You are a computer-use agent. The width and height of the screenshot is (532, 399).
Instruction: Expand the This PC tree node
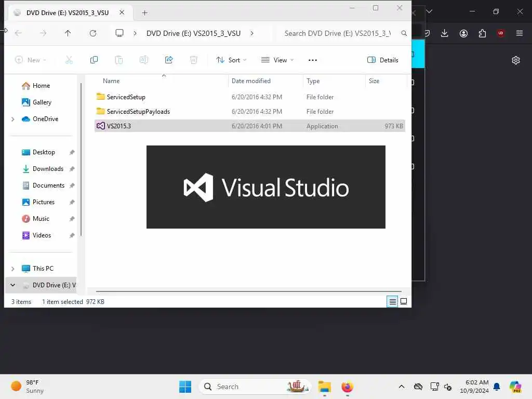tap(13, 269)
